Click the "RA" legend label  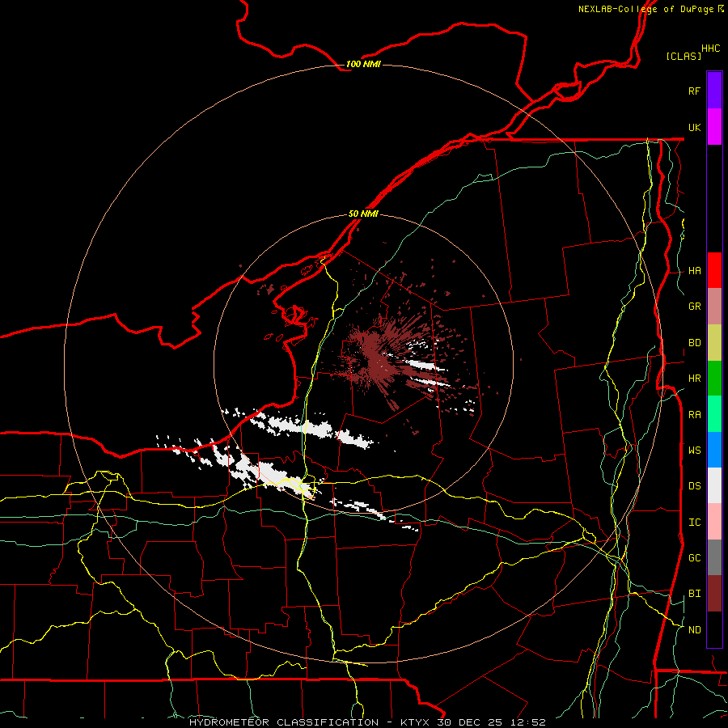click(x=694, y=415)
